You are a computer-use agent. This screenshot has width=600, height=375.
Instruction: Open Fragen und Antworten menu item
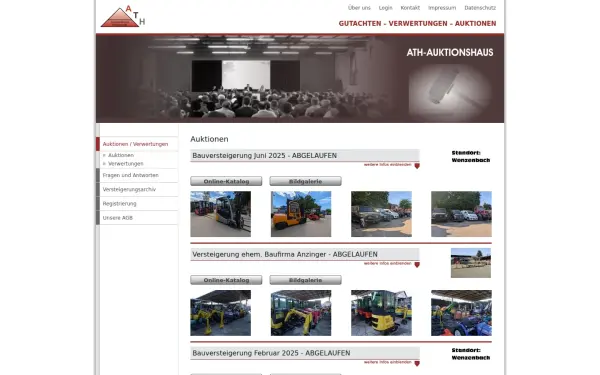coord(130,175)
